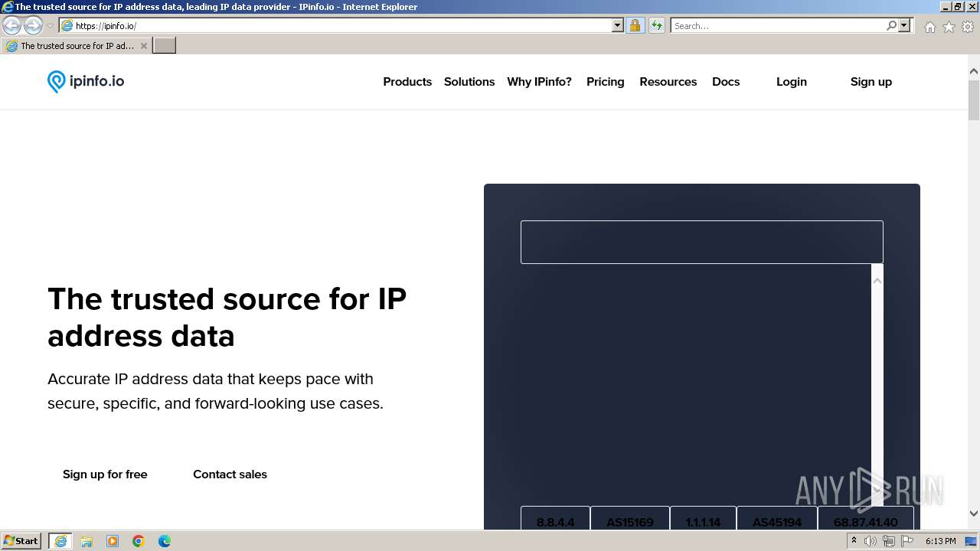Open the Products menu
The width and height of the screenshot is (980, 551).
[x=407, y=82]
